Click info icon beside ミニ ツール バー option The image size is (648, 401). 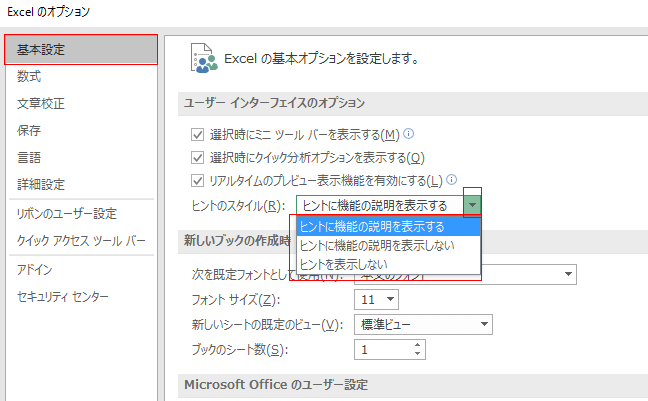point(408,134)
